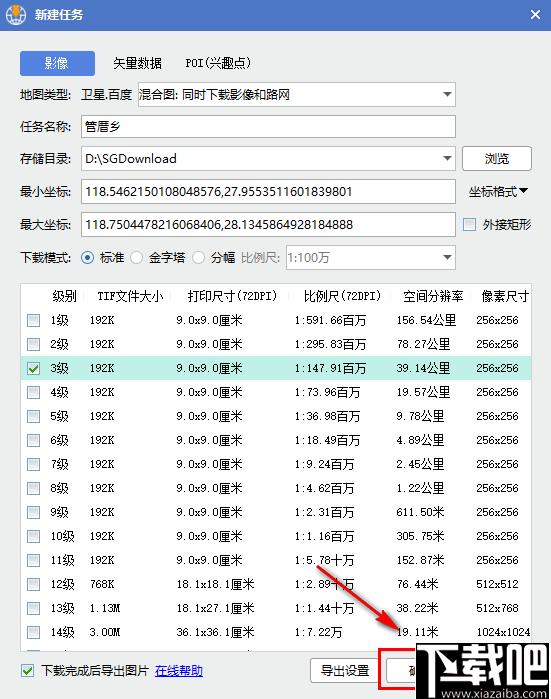
Task: Click the 比例尺(72DPI) column header
Action: point(342,296)
